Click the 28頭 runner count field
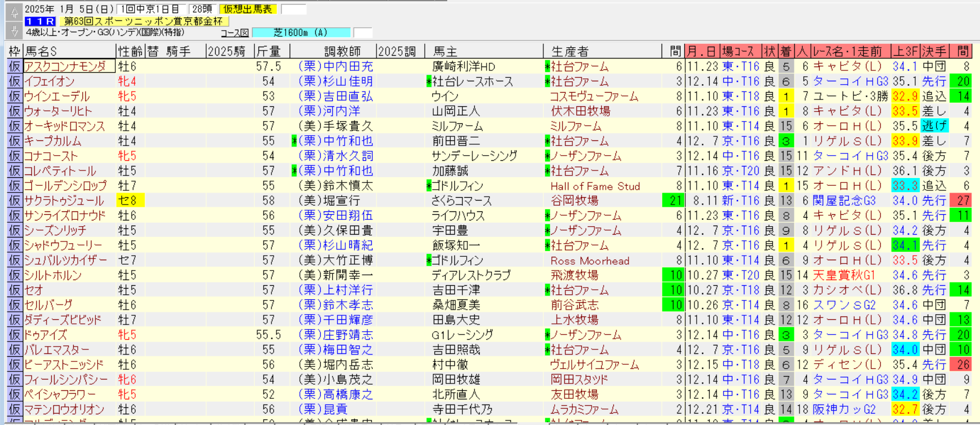Image resolution: width=980 pixels, height=425 pixels. pos(202,9)
